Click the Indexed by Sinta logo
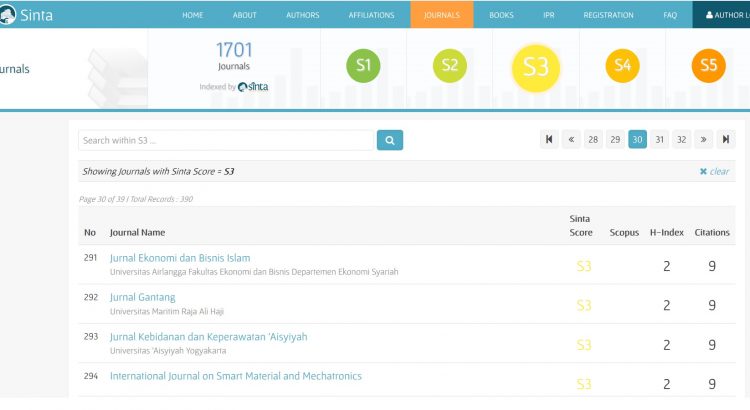Viewport: 750px width, 410px height. (253, 87)
